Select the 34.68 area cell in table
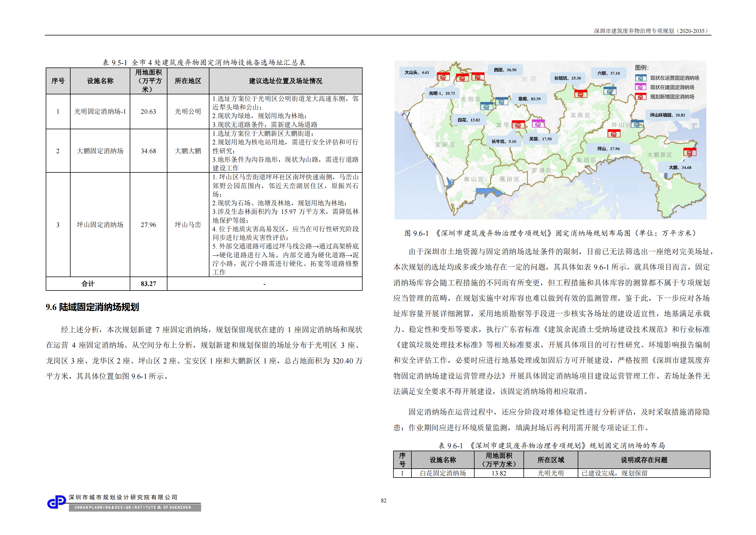The height and width of the screenshot is (535, 756). 149,151
